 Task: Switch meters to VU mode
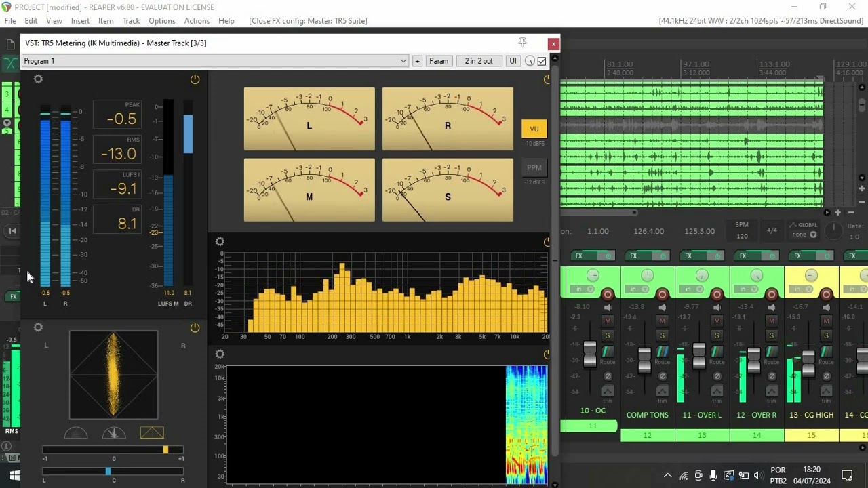click(x=534, y=129)
